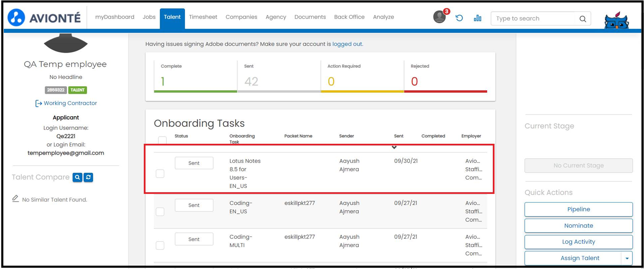
Task: Open the Analyze tab
Action: 384,17
